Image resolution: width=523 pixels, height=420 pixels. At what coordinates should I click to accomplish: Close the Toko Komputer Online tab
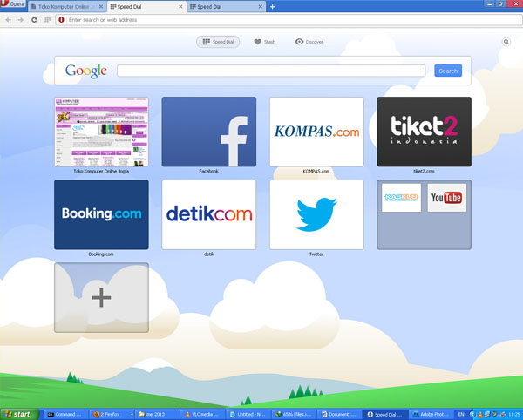(101, 7)
